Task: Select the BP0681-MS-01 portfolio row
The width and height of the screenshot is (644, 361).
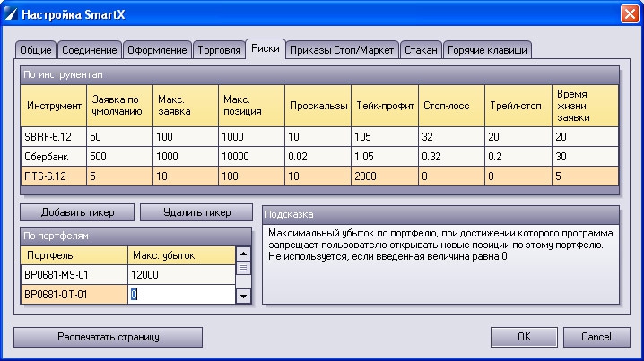Action: pyautogui.click(x=74, y=276)
